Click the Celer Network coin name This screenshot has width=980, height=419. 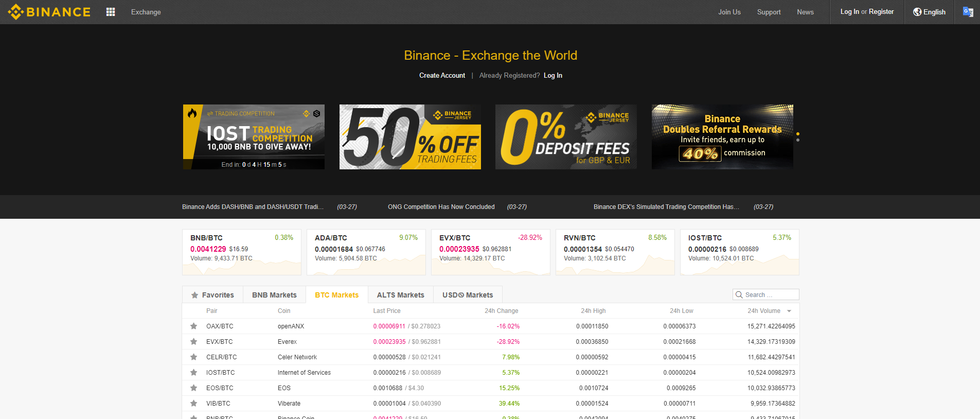[297, 357]
